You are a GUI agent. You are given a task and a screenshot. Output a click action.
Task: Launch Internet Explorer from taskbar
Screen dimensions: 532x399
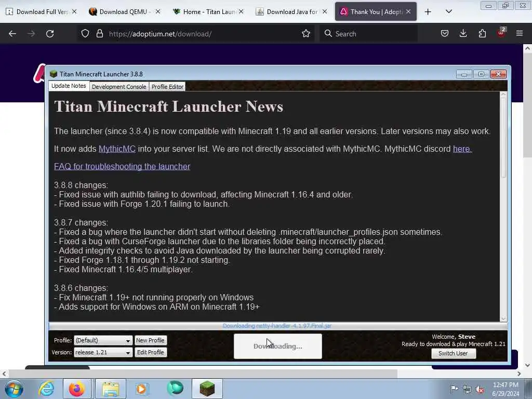click(46, 389)
